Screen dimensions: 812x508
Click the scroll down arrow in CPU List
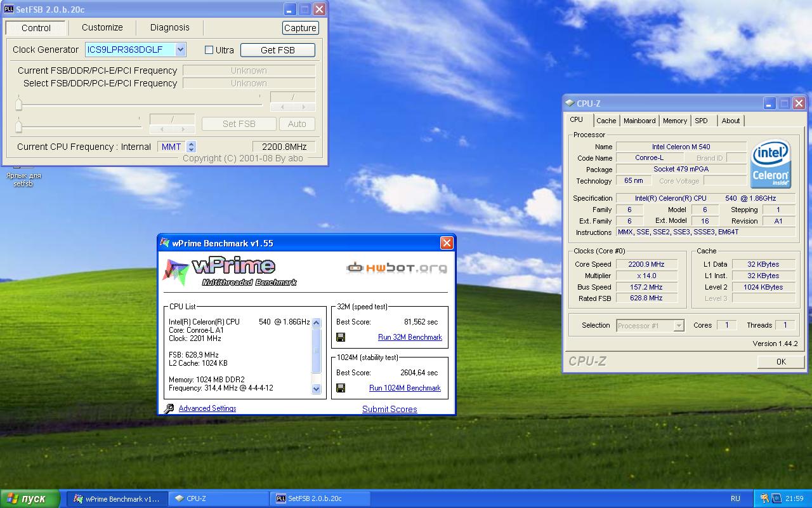317,389
